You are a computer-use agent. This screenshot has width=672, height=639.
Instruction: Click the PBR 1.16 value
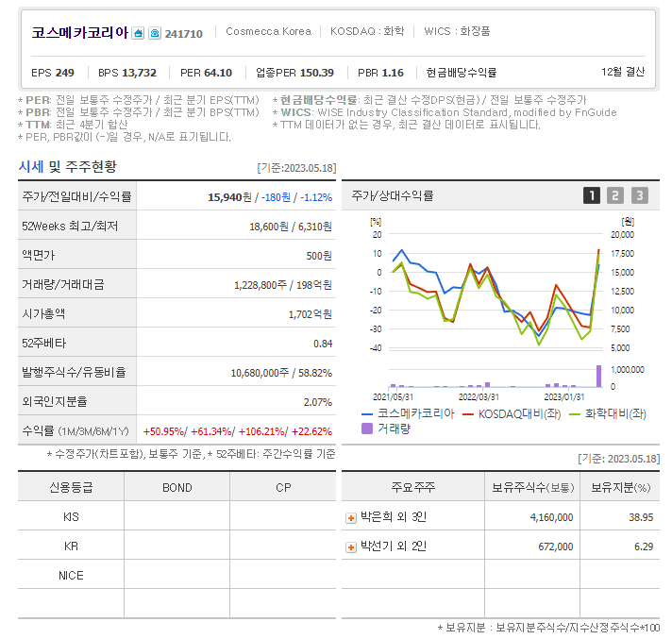380,73
